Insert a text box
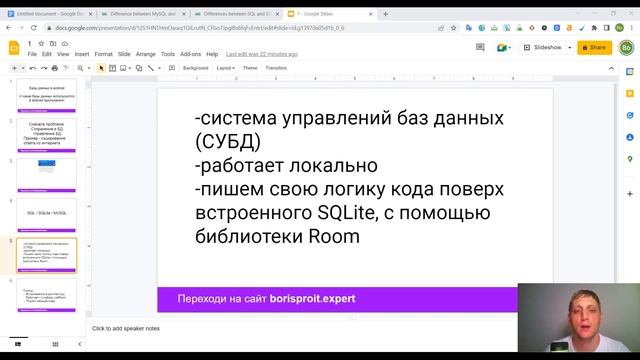The height and width of the screenshot is (360, 640). 112,68
